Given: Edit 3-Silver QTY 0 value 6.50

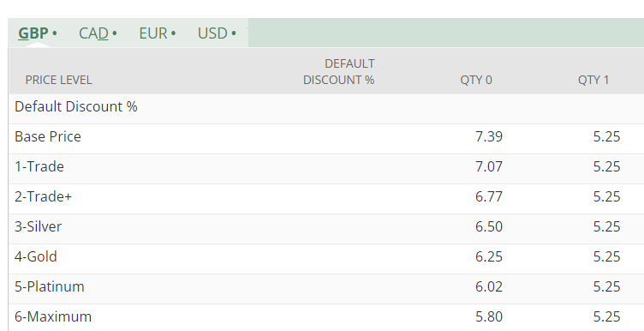Looking at the screenshot, I should point(489,226).
